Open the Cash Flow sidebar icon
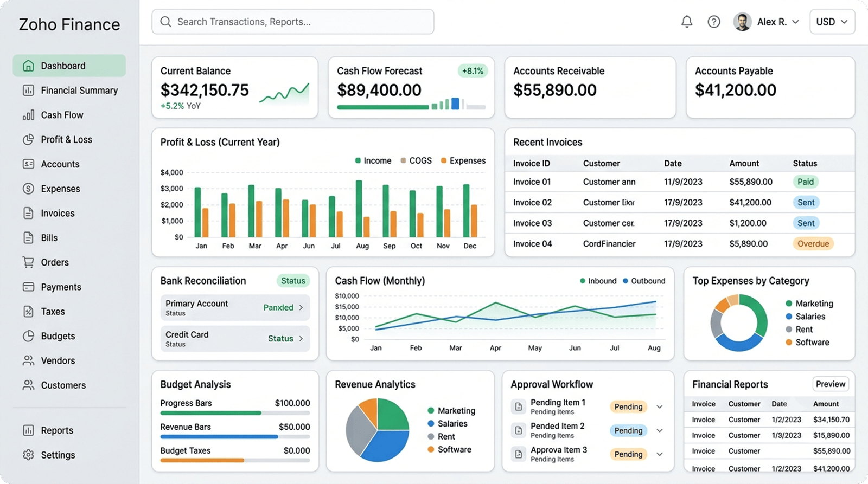 (x=28, y=115)
